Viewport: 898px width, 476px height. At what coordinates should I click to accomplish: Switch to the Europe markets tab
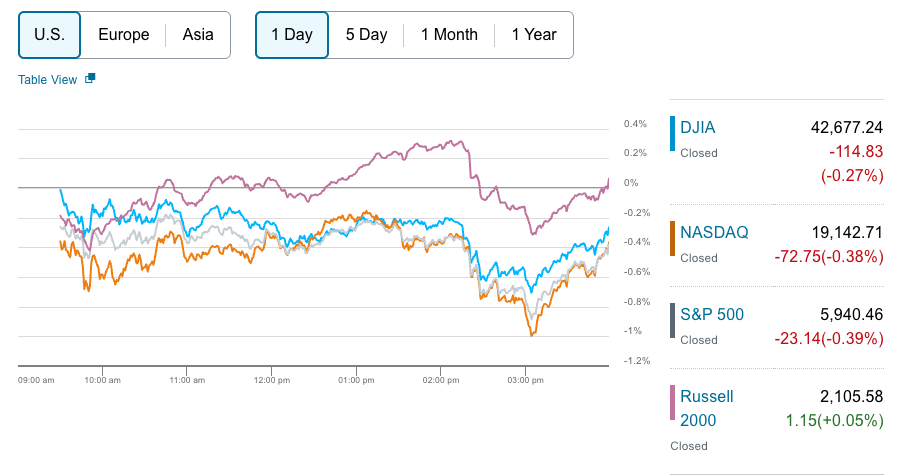(x=124, y=35)
